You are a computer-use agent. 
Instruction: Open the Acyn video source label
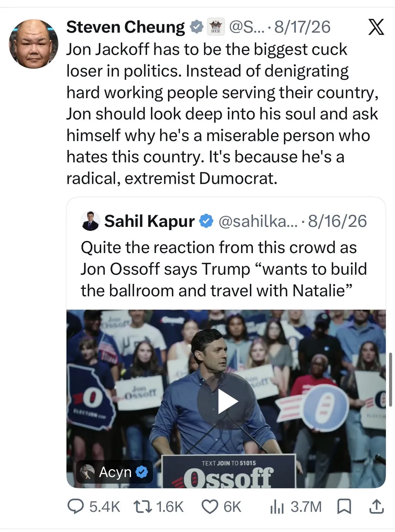coord(114,472)
